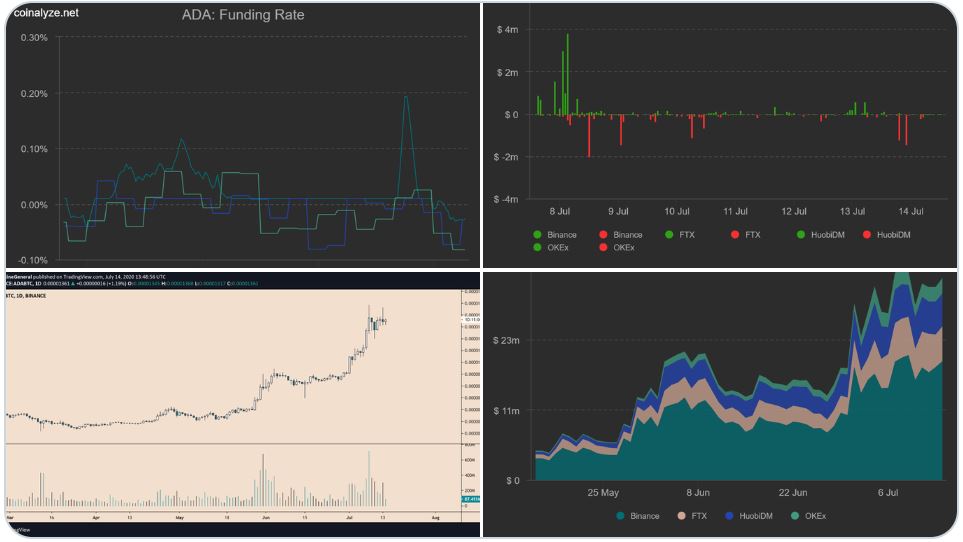Click the -0.10% funding rate axis label
This screenshot has width=963, height=542.
point(33,260)
